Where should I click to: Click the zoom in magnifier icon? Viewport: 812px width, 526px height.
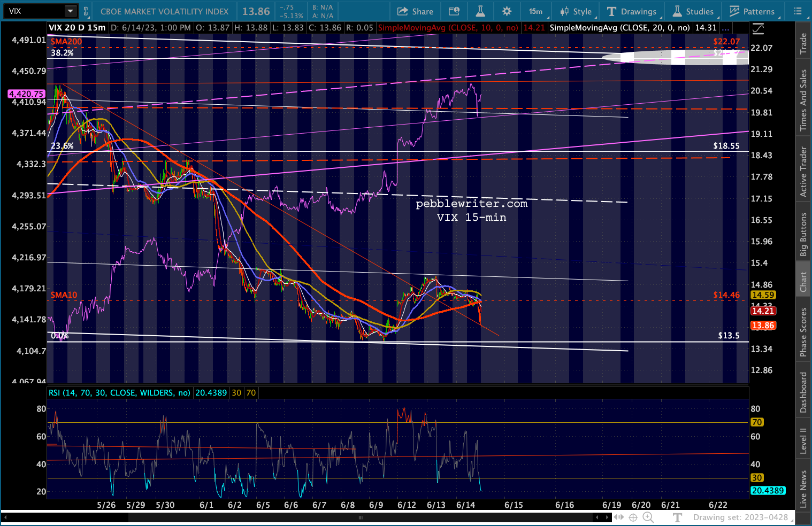(648, 517)
